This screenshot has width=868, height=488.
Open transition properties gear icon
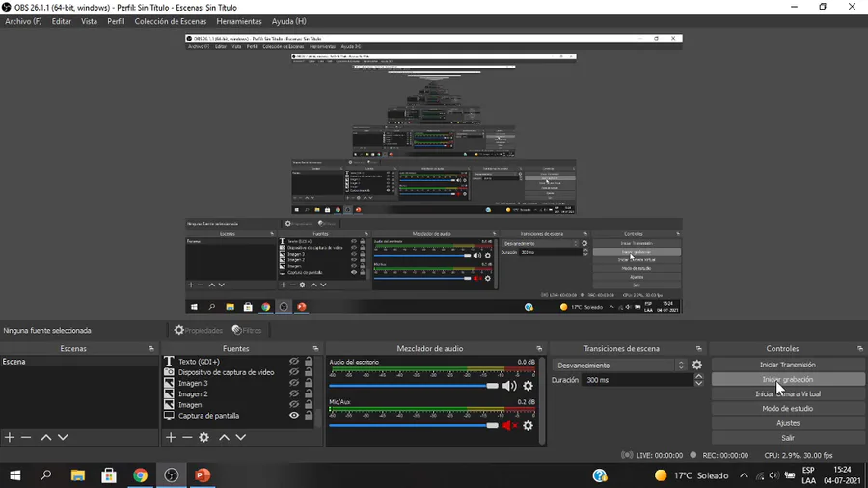click(697, 366)
